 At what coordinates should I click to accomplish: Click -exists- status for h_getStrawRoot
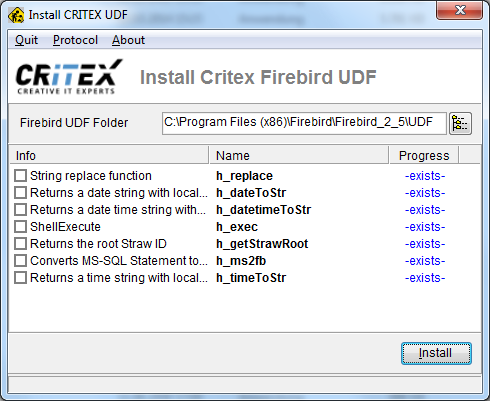click(x=425, y=244)
